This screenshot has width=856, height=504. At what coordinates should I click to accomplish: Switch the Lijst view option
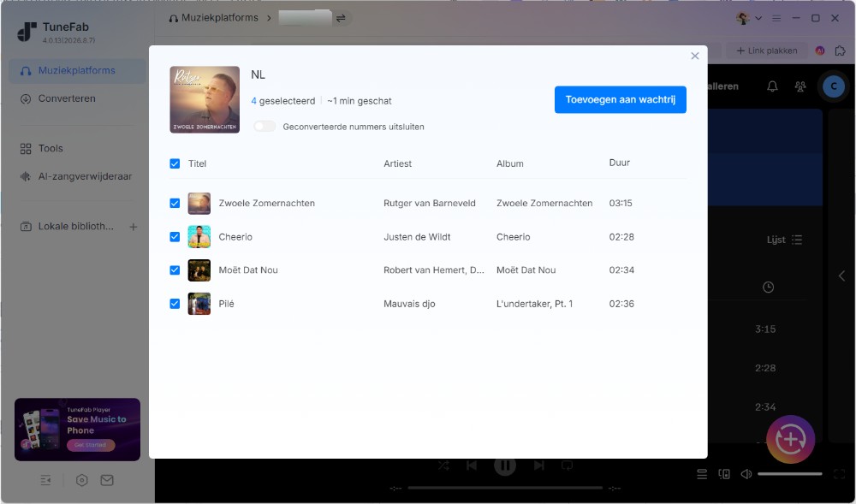[x=784, y=240]
